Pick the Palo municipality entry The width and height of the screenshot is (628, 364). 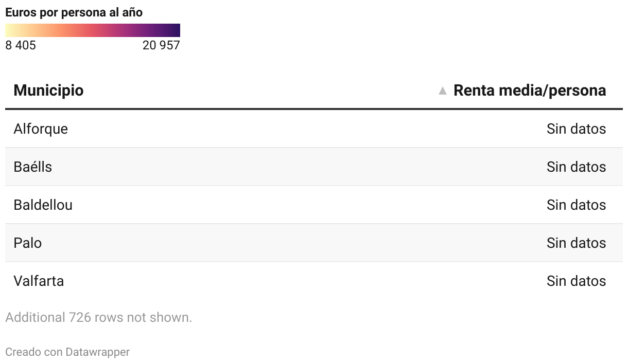click(x=28, y=243)
